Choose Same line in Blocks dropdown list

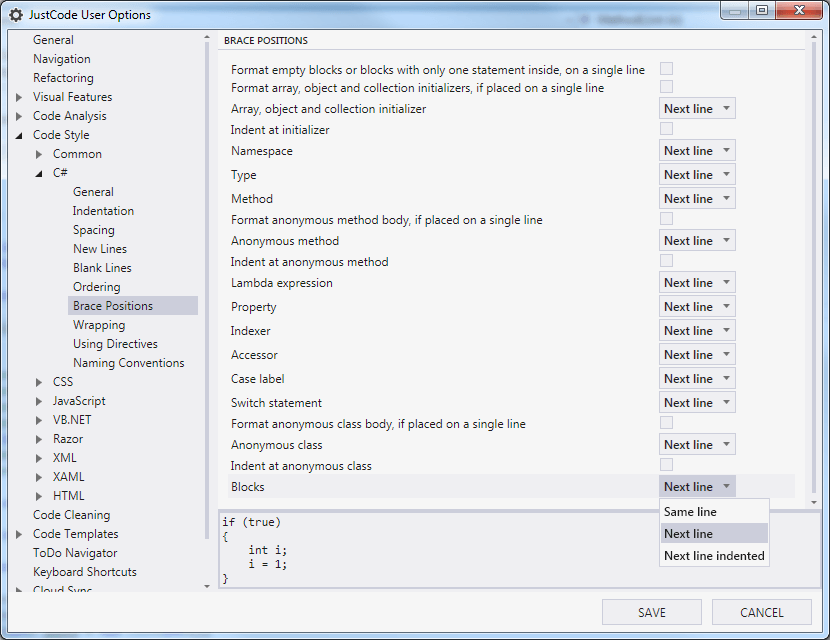(714, 512)
